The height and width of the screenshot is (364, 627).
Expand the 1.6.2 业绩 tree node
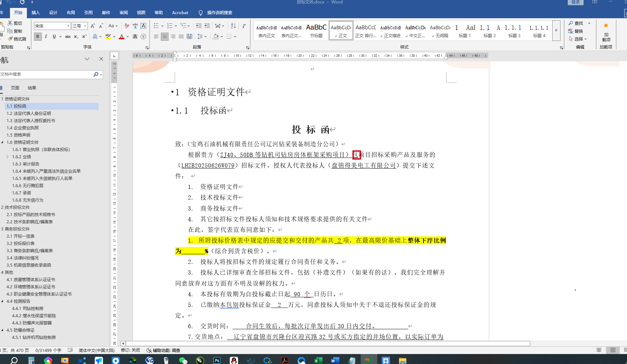point(8,157)
